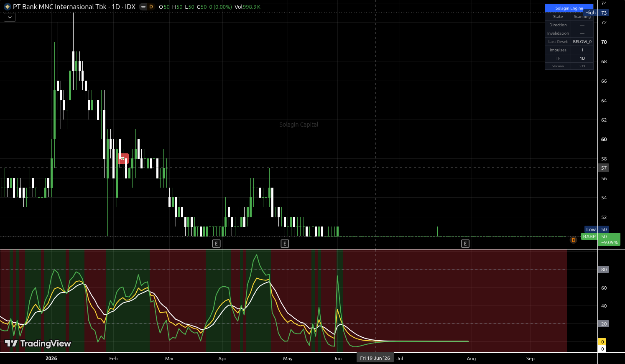
Task: Click the Feb label on time axis
Action: point(113,359)
